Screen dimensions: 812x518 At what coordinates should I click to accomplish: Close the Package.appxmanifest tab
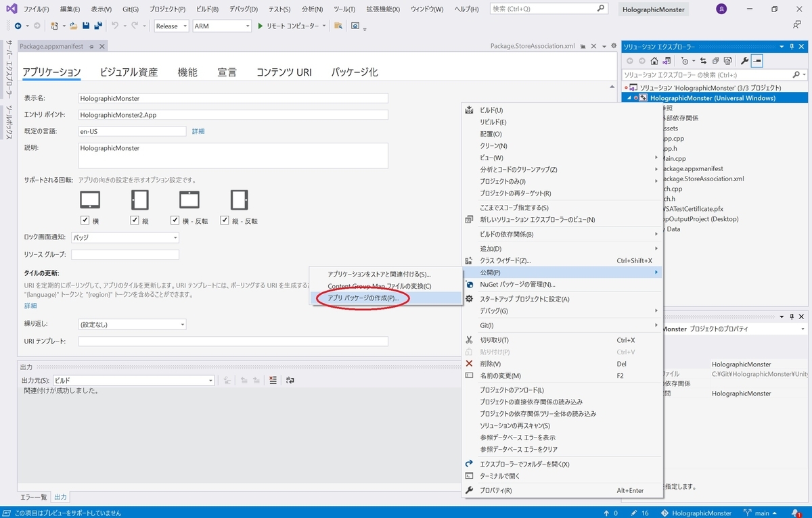101,46
